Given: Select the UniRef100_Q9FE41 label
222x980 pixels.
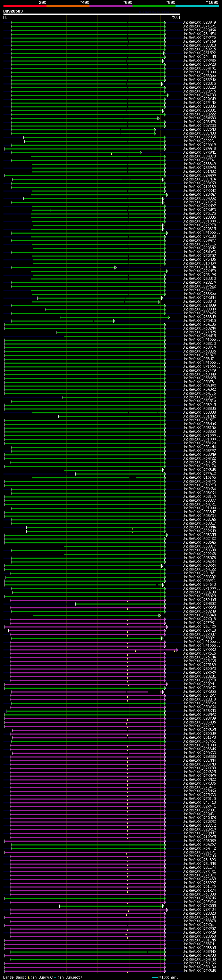Looking at the screenshot, I should 199,160.
